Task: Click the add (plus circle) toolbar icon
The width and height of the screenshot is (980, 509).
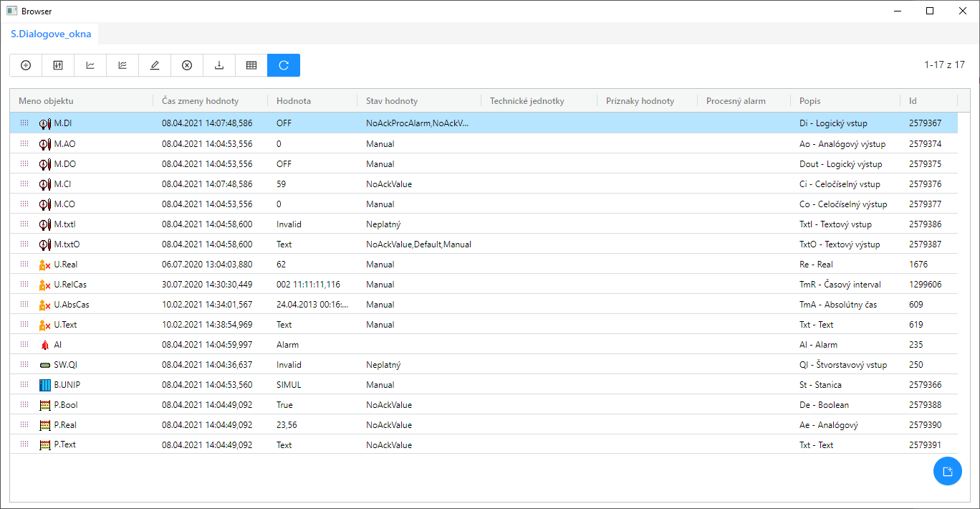Action: click(26, 65)
